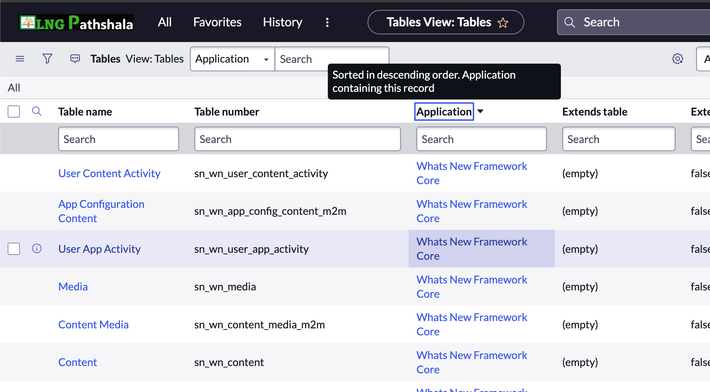Open Whats New Framework Core in Media row

tap(472, 287)
